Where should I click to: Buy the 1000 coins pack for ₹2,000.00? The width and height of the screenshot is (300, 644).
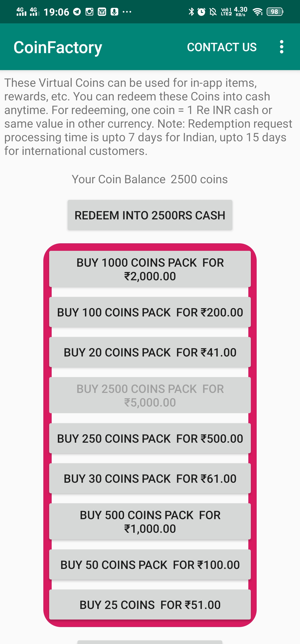[150, 269]
